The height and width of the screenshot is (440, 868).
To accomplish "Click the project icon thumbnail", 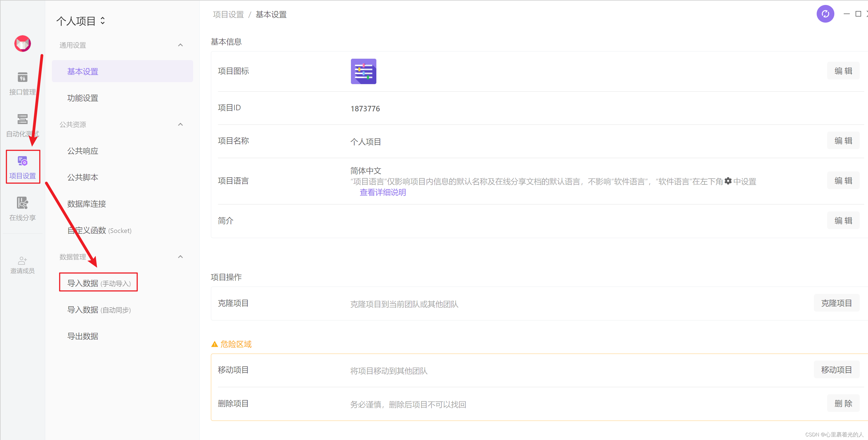I will [363, 71].
